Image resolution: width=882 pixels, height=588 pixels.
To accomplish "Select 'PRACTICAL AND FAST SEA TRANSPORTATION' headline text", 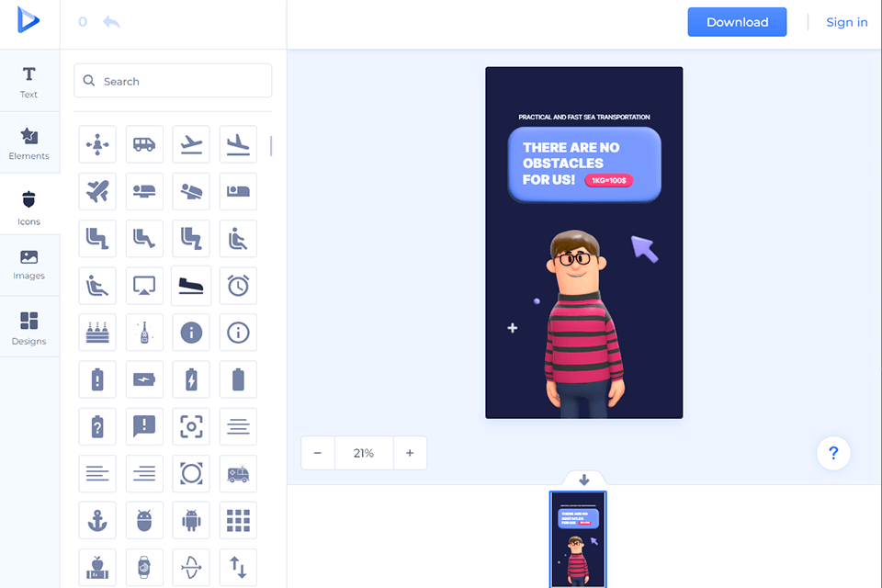I will point(584,117).
